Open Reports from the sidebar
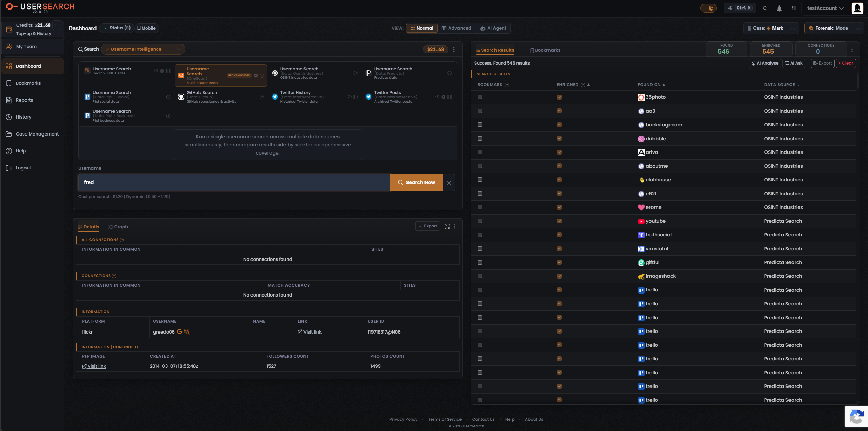 click(x=33, y=100)
